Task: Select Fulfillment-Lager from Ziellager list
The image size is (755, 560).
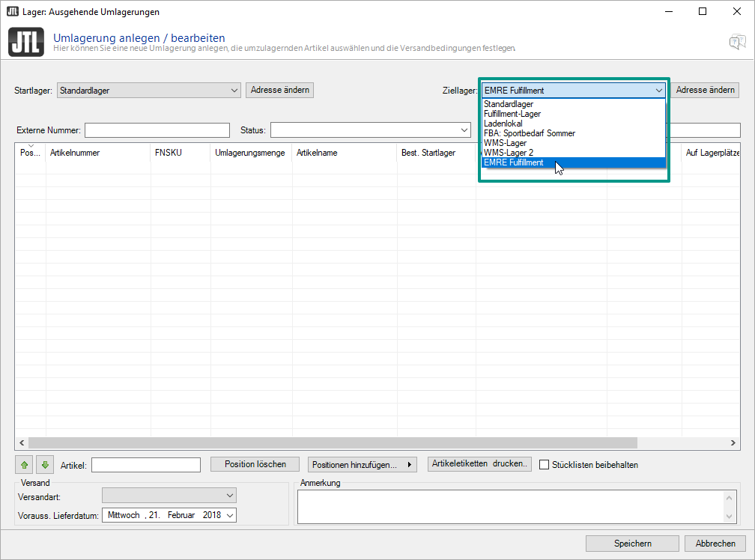Action: [x=512, y=114]
